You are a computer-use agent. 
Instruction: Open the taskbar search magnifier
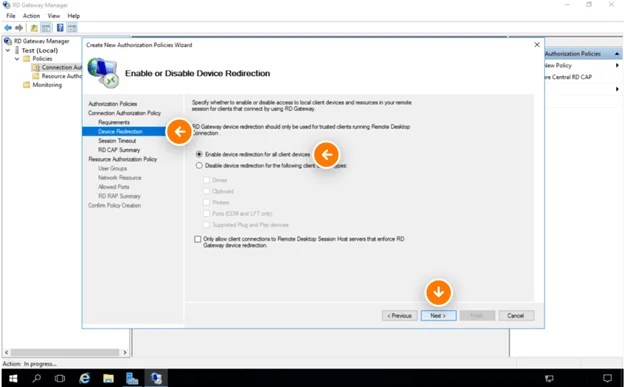pos(37,378)
